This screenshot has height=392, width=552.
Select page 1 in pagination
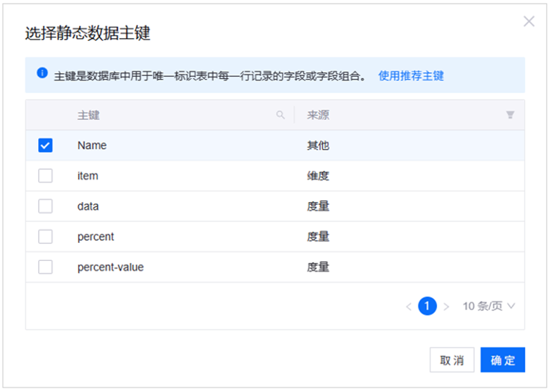click(x=427, y=306)
